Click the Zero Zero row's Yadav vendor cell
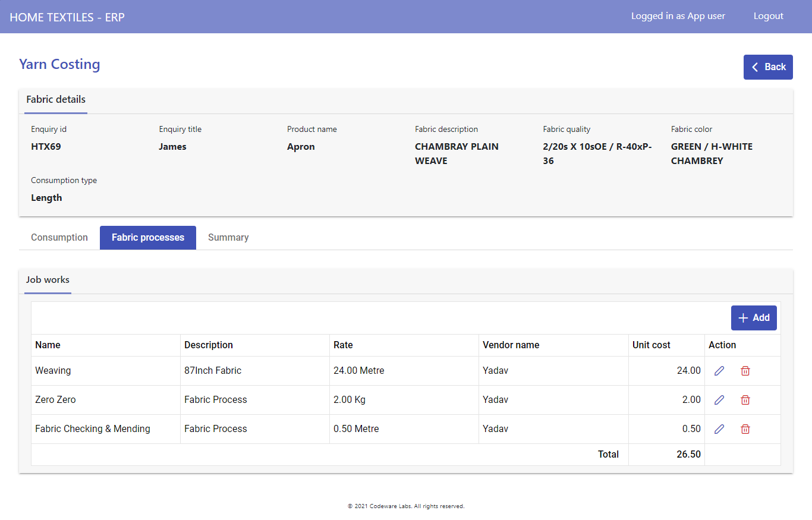 click(x=553, y=400)
